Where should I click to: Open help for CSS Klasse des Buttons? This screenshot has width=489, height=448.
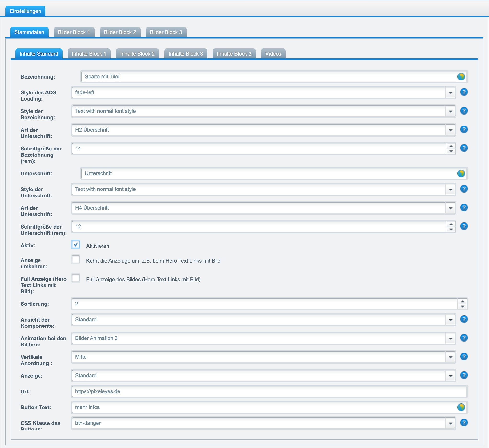464,423
